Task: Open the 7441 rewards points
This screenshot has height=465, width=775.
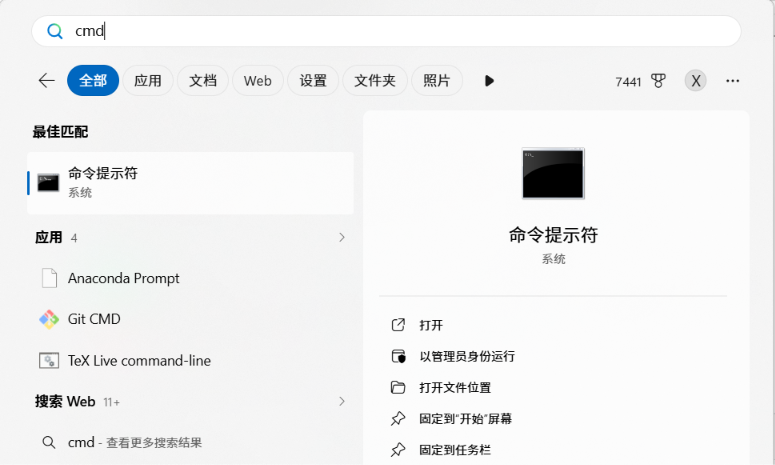Action: pos(628,82)
